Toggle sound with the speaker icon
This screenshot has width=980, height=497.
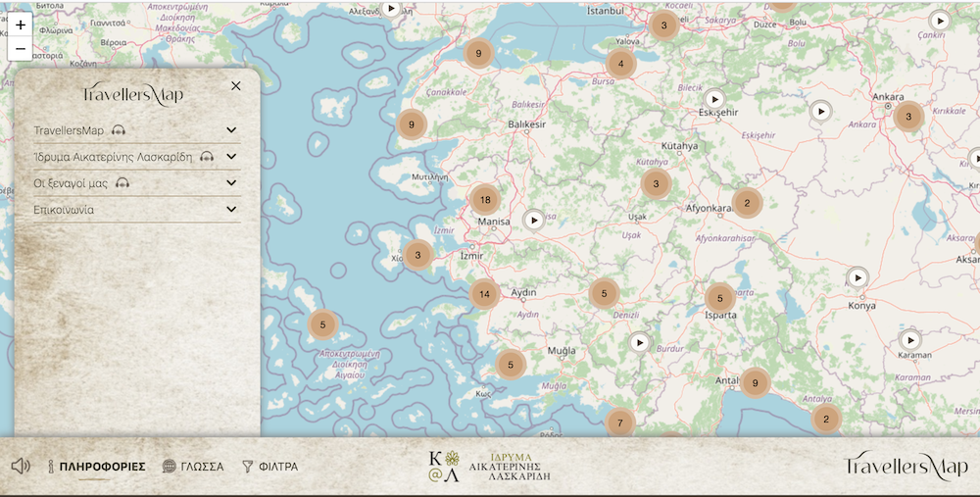click(x=21, y=466)
